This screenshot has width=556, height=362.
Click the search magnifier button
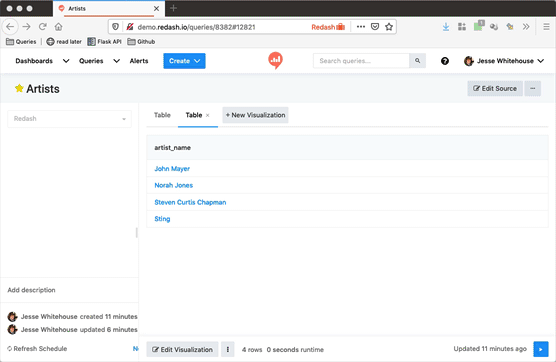(x=417, y=61)
